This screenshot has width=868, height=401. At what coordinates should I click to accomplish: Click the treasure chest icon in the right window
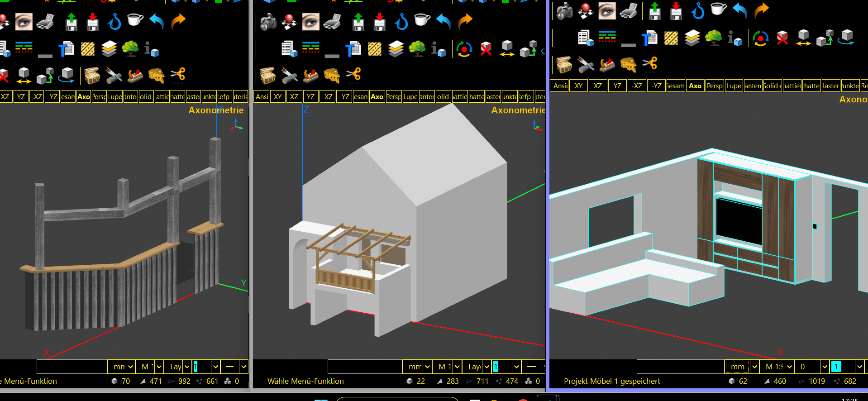(x=564, y=65)
